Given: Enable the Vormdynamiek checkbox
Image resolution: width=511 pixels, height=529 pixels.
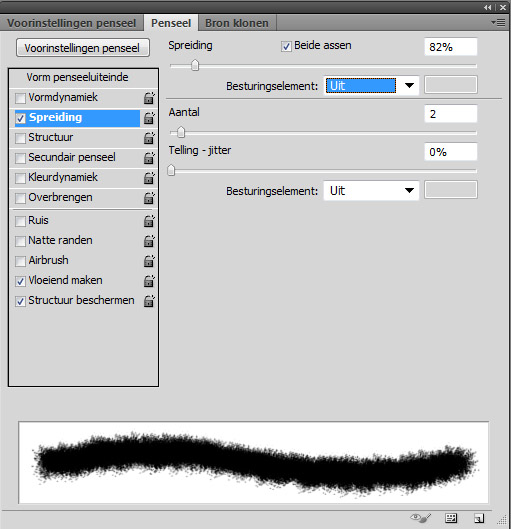Looking at the screenshot, I should 20,98.
